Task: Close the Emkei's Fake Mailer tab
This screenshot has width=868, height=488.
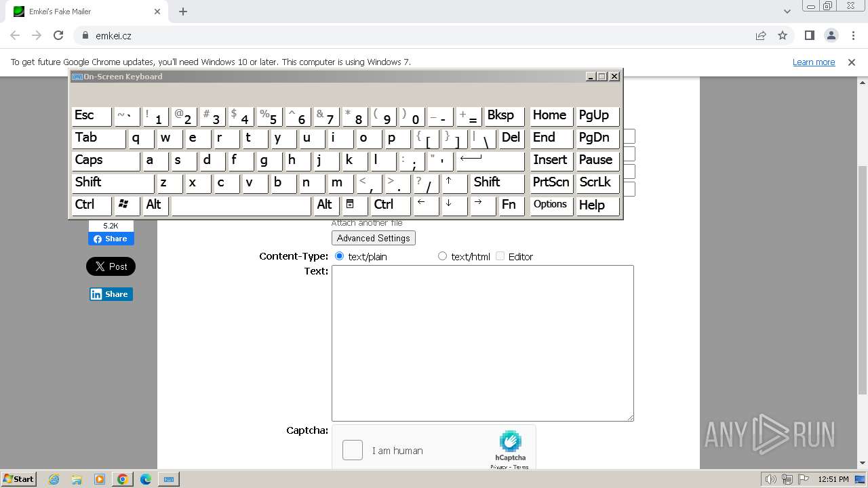Action: point(157,12)
